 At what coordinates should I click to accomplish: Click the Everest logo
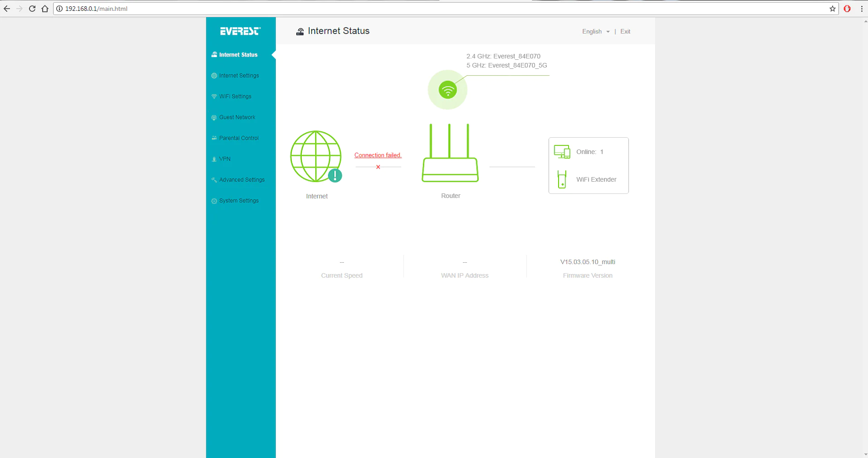[240, 31]
